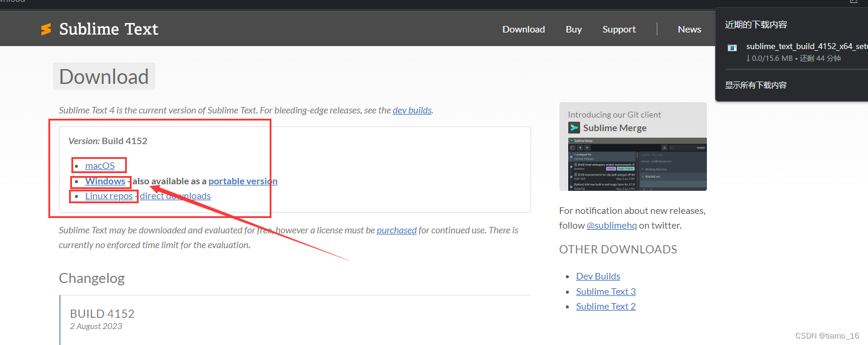Click the Introducing our Git client text
Image resolution: width=868 pixels, height=345 pixels.
tap(614, 115)
